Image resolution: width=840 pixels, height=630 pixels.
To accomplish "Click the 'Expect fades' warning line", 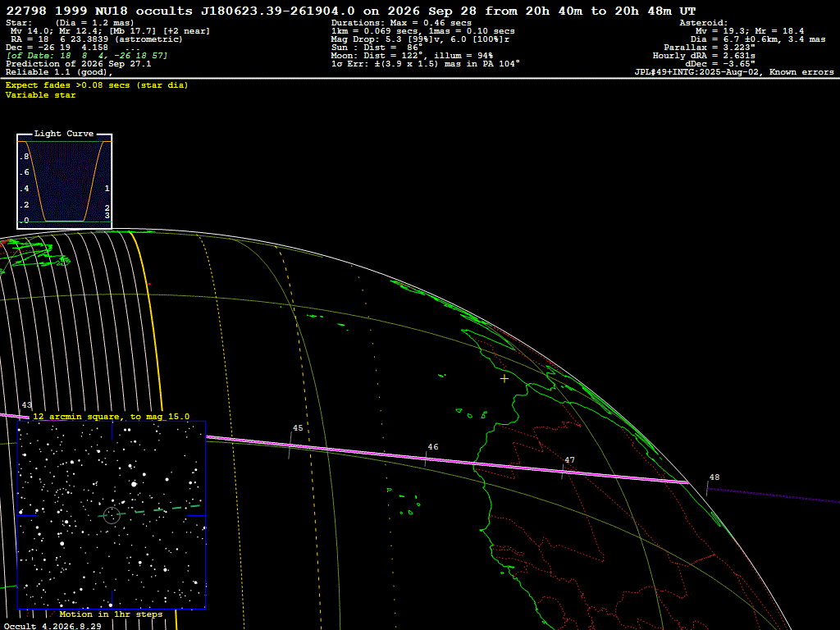I will 97,85.
